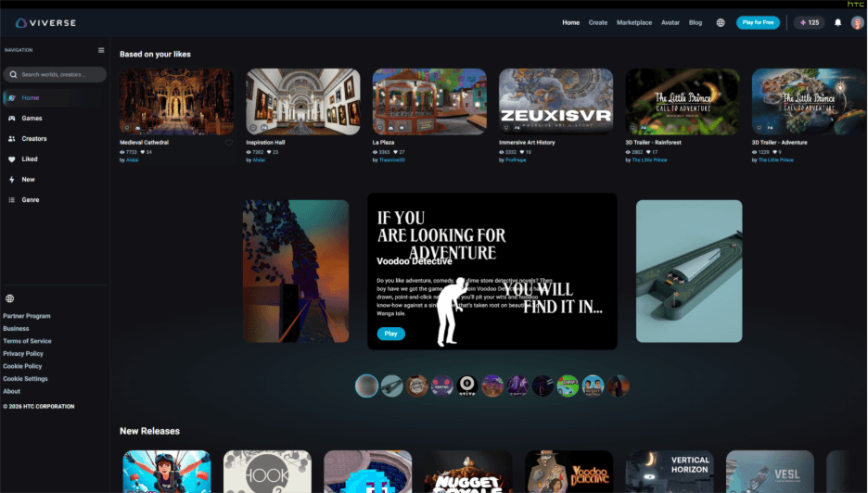Viewport: 868px width, 493px height.
Task: Like Medieval Cathedral with heart outline
Action: (229, 143)
